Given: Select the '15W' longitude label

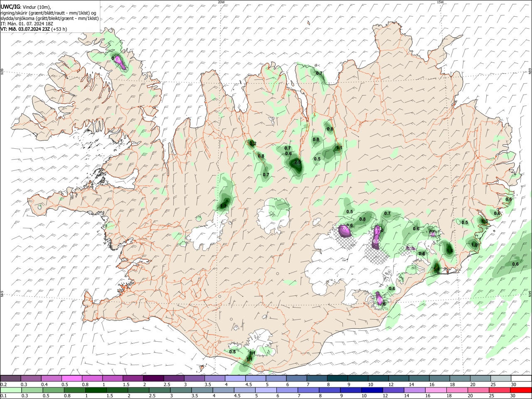Looking at the screenshot, I should click(440, 2).
